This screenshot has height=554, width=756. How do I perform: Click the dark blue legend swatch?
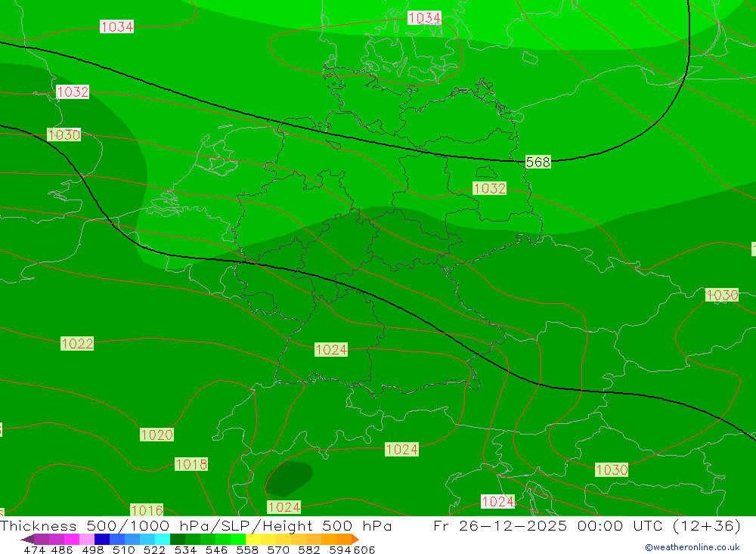pyautogui.click(x=102, y=539)
